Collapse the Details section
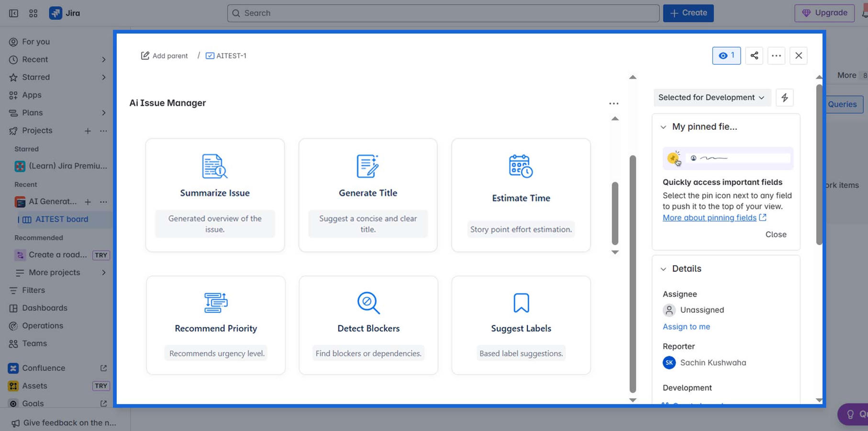The width and height of the screenshot is (868, 431). click(663, 269)
